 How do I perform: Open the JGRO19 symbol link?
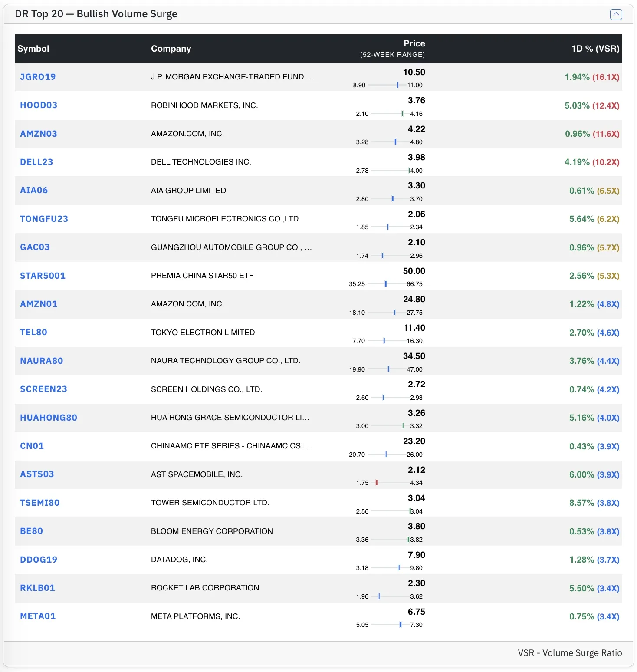point(38,77)
